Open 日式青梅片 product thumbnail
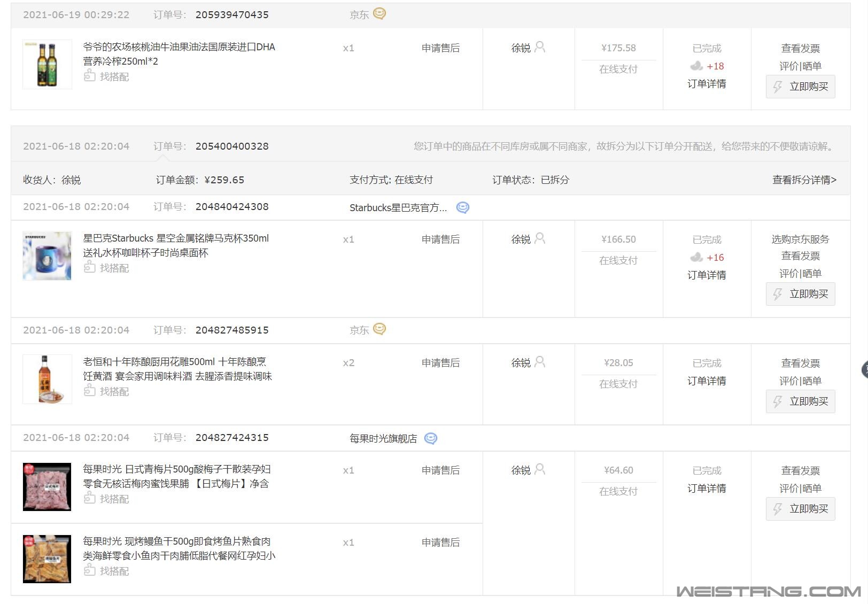This screenshot has width=868, height=604. 47,486
